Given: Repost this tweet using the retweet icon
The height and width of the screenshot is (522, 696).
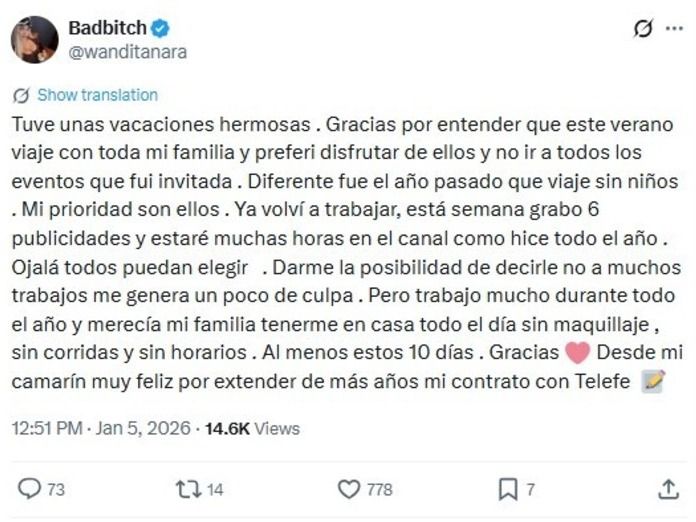Looking at the screenshot, I should [x=187, y=489].
